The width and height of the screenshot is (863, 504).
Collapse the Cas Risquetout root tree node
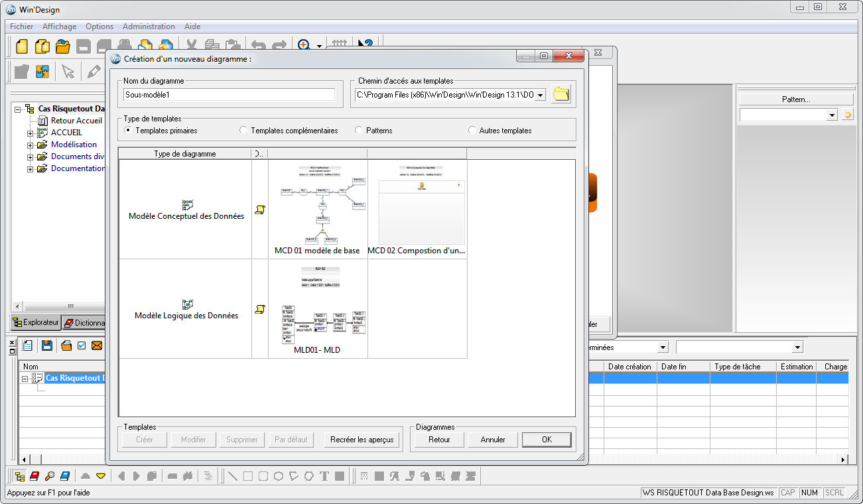coord(18,109)
